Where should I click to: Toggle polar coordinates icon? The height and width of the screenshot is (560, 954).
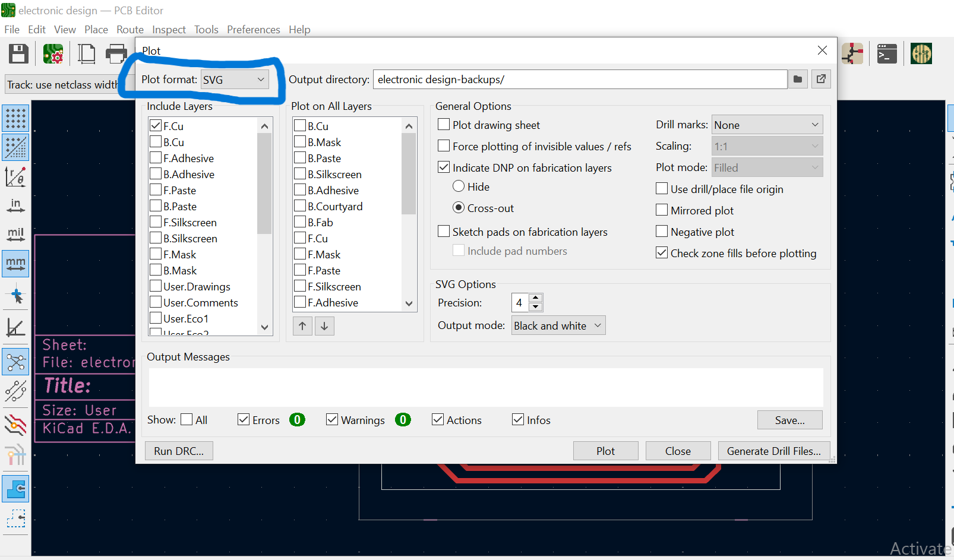tap(15, 176)
